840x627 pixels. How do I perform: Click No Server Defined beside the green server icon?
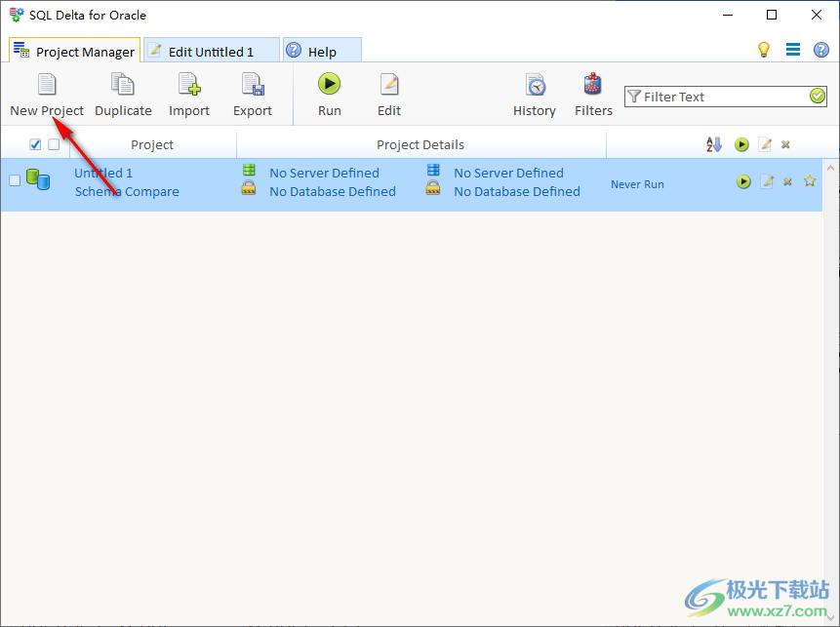click(324, 173)
